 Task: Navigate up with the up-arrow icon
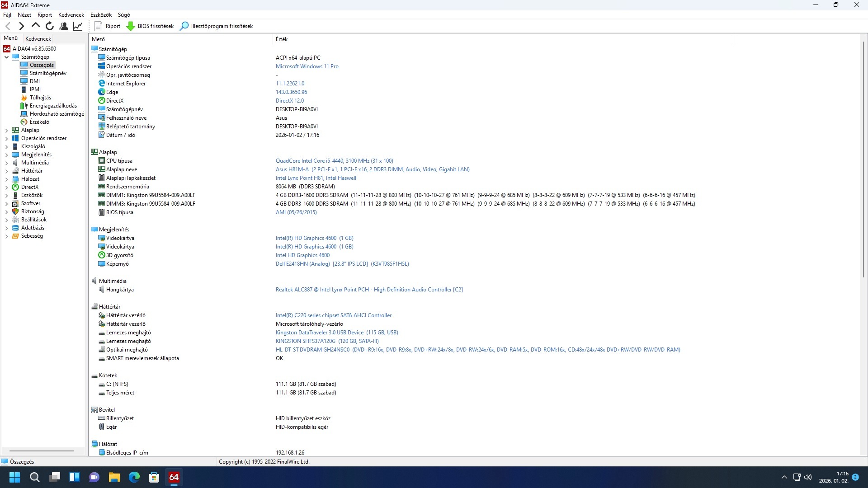point(36,26)
